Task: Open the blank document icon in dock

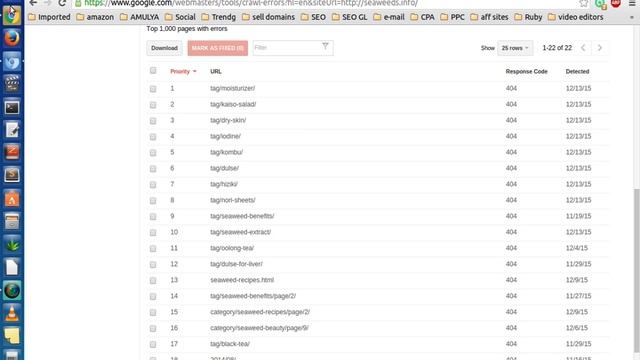Action: 12,268
